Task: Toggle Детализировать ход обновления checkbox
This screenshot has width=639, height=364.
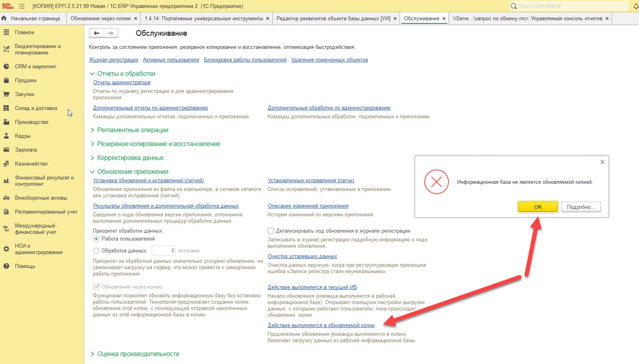Action: click(x=271, y=231)
